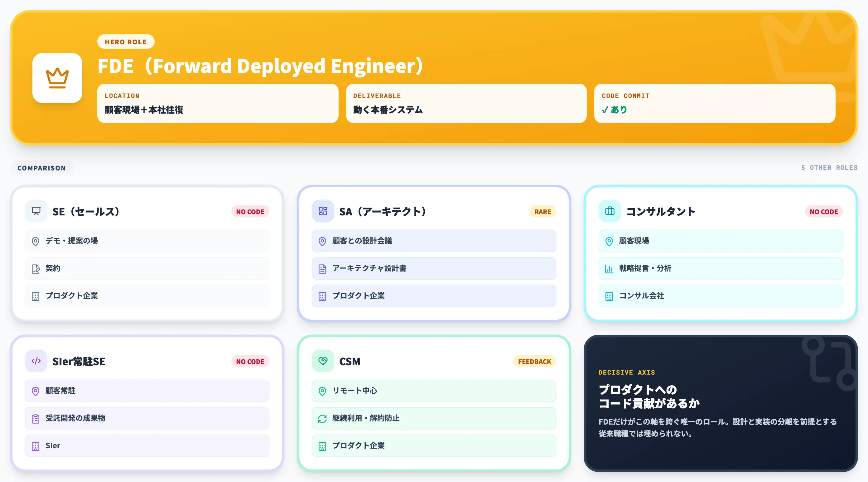
Task: Switch to the HERO ROLE label tab
Action: [x=125, y=42]
